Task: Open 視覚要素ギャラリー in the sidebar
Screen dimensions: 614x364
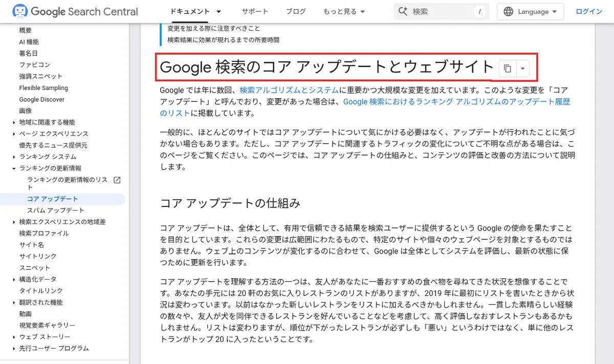Action: point(47,325)
